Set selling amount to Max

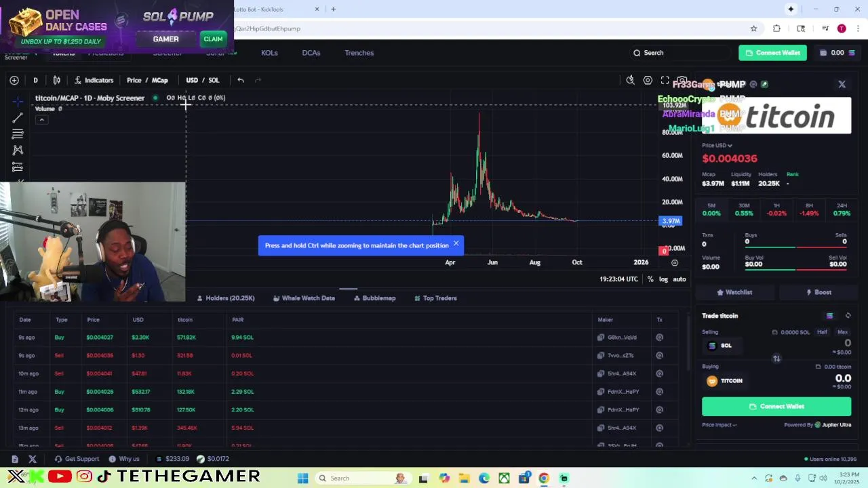coord(842,332)
